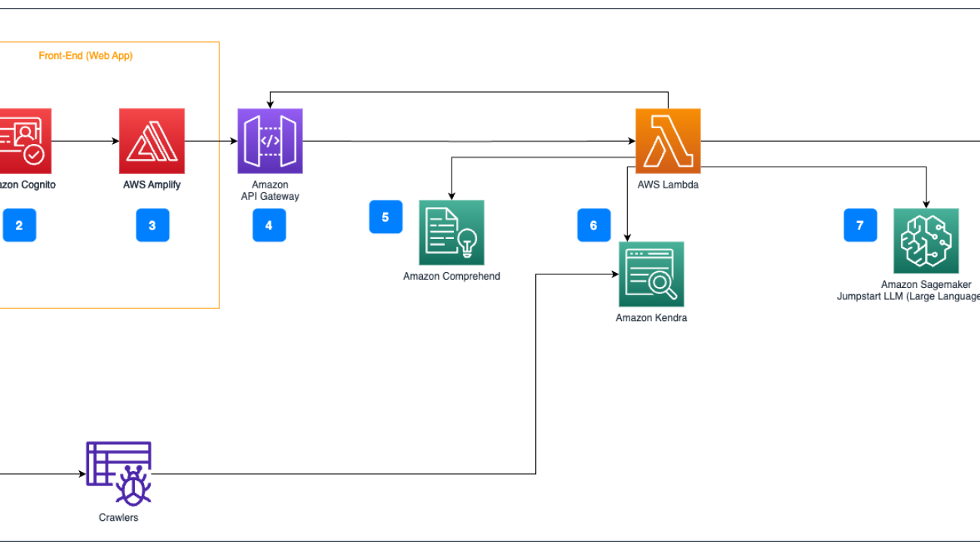Select the orange AWS Lambda icon
This screenshot has height=551, width=980.
click(x=668, y=141)
